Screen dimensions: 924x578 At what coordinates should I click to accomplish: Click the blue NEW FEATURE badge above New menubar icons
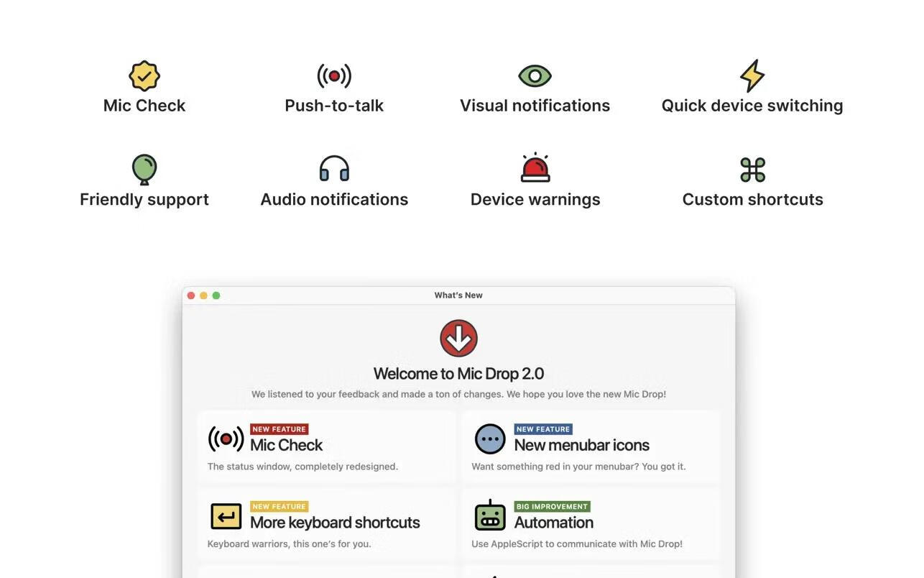pyautogui.click(x=543, y=429)
